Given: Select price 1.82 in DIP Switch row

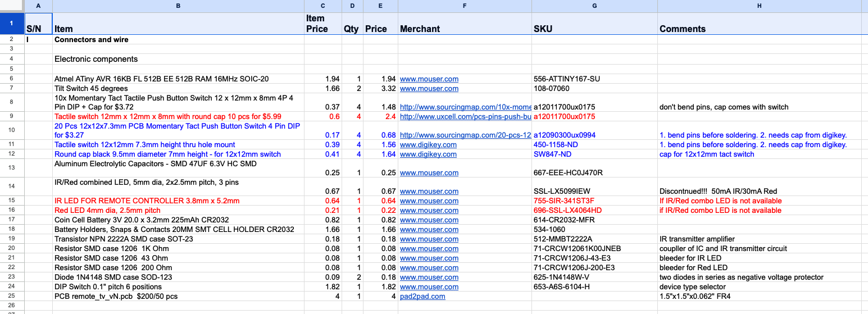Looking at the screenshot, I should click(x=380, y=287).
